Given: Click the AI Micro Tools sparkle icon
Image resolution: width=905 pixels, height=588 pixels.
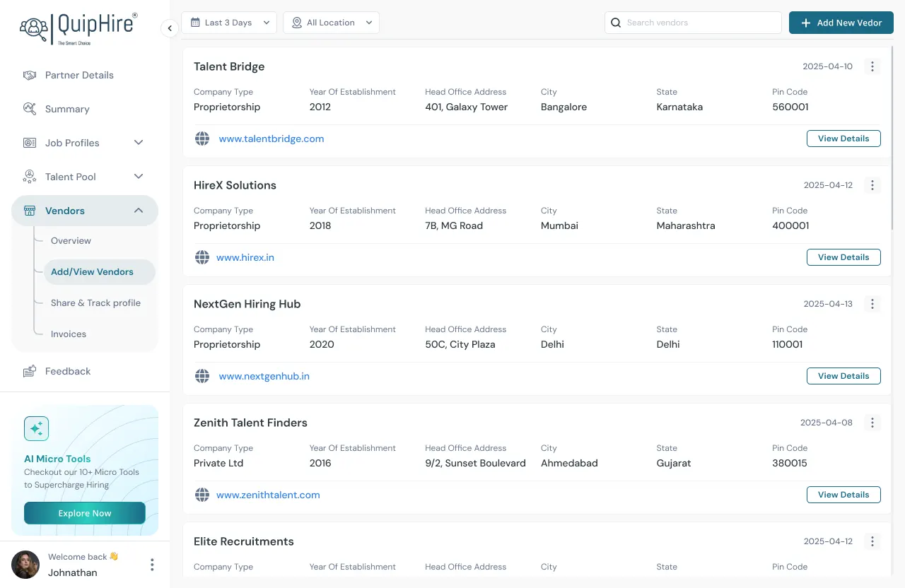Looking at the screenshot, I should (36, 428).
